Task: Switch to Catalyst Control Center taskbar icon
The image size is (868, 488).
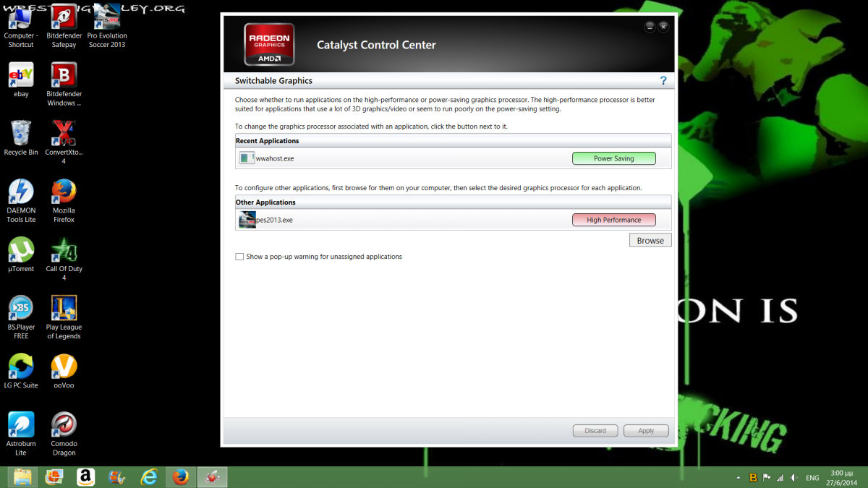Action: pyautogui.click(x=213, y=477)
